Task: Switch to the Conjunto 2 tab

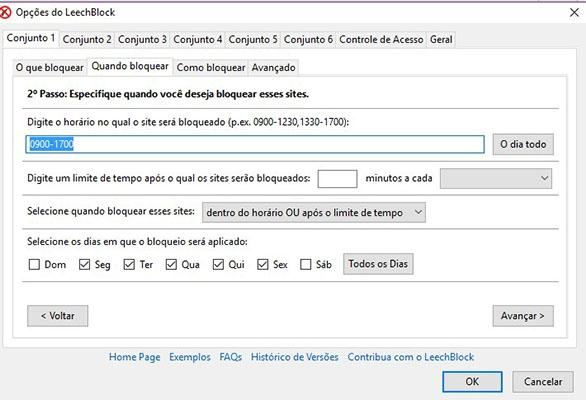Action: tap(87, 39)
